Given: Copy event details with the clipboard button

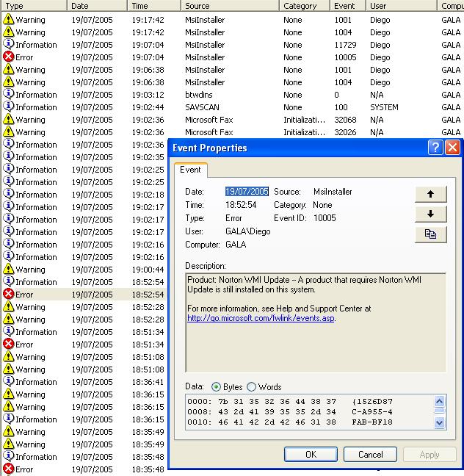Looking at the screenshot, I should pos(431,234).
